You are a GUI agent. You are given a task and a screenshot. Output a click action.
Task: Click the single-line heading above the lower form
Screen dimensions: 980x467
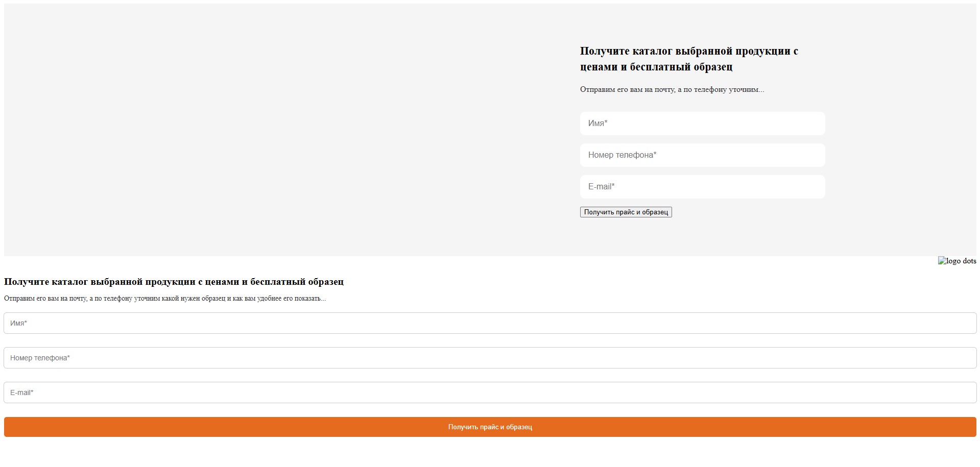tap(174, 282)
